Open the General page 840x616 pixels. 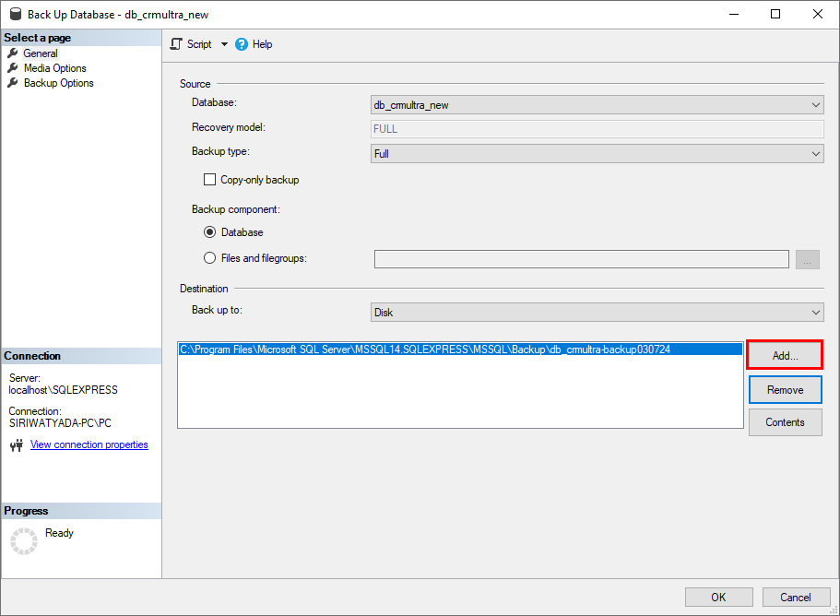click(41, 53)
